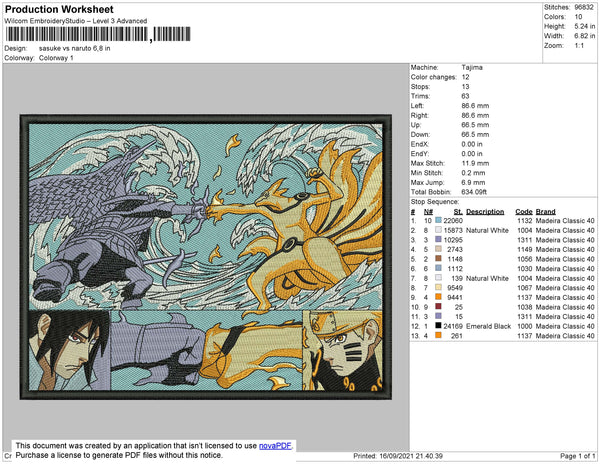Select the purple swatch in stop row 3
The image size is (600, 464).
438,240
